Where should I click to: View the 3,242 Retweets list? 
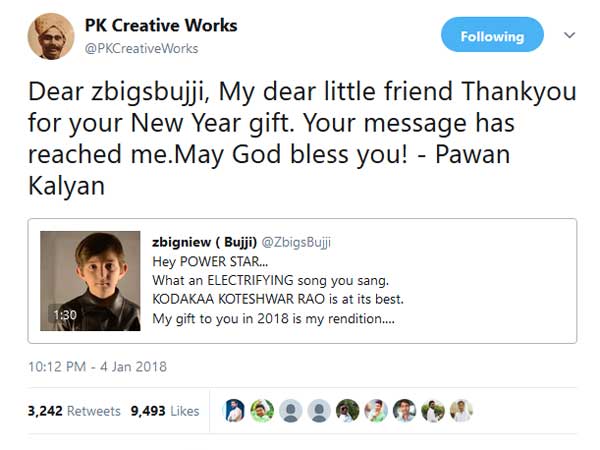point(74,410)
